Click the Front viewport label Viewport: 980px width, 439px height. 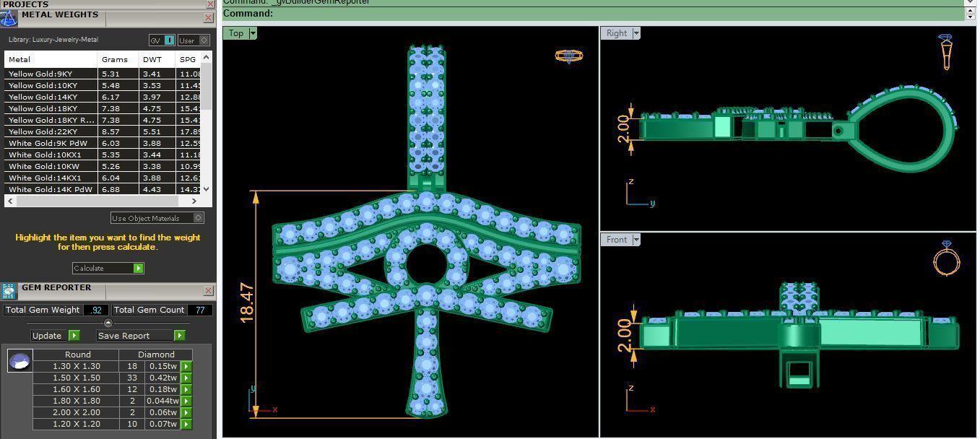pyautogui.click(x=617, y=239)
